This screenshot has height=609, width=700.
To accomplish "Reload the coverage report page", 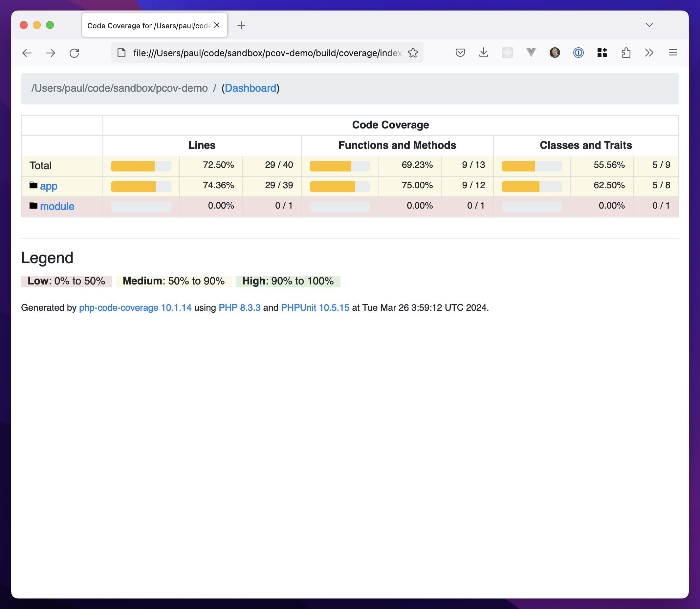I will 75,53.
